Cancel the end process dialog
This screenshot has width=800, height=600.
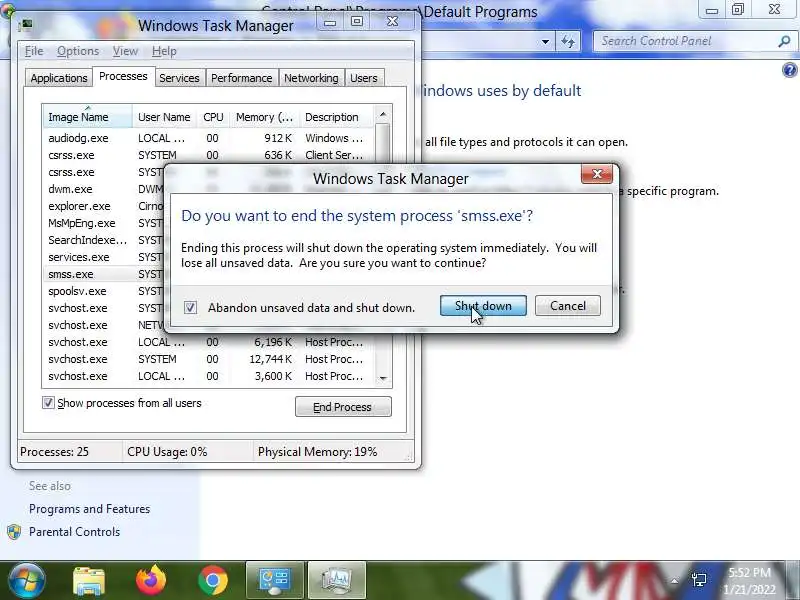(567, 306)
